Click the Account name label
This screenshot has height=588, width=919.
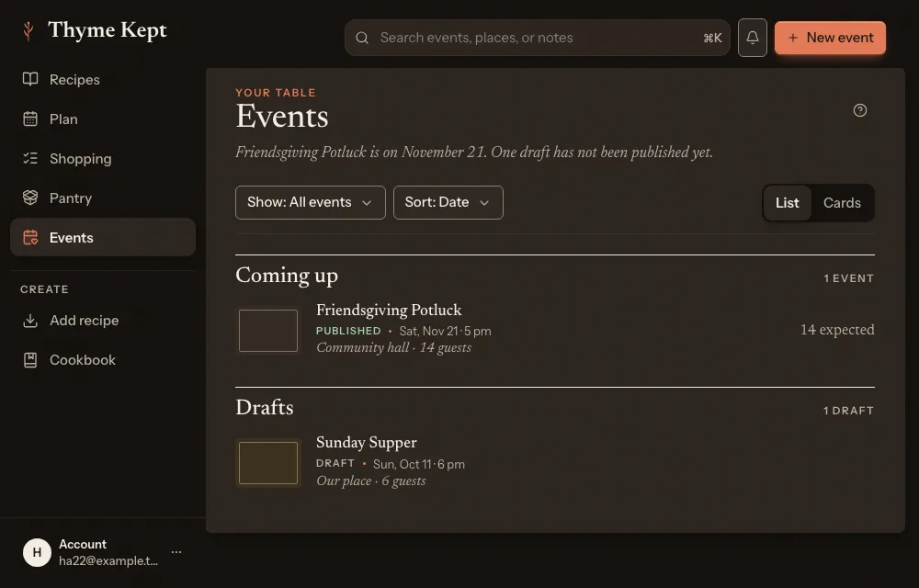83,544
